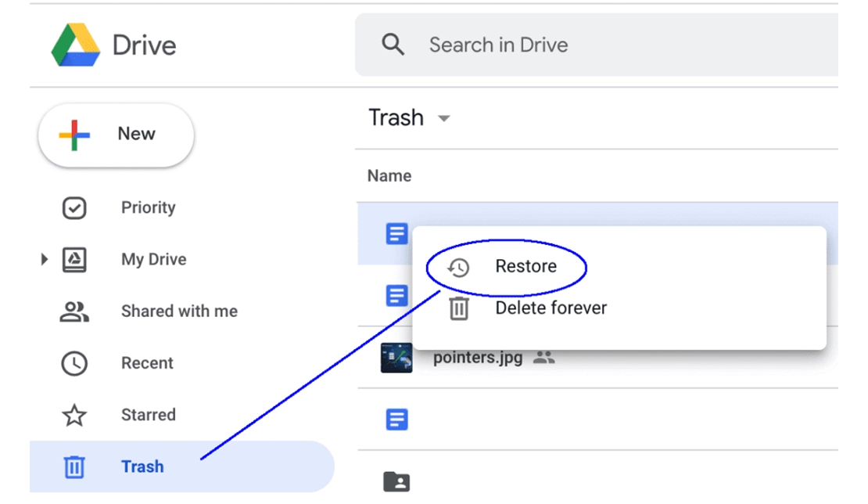Expand the My Drive tree arrow

[44, 258]
